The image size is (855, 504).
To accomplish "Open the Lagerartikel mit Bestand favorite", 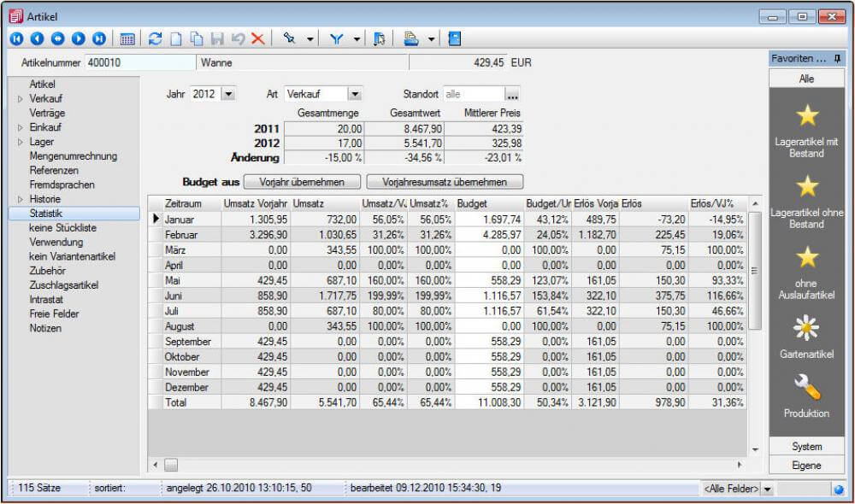I will (806, 131).
